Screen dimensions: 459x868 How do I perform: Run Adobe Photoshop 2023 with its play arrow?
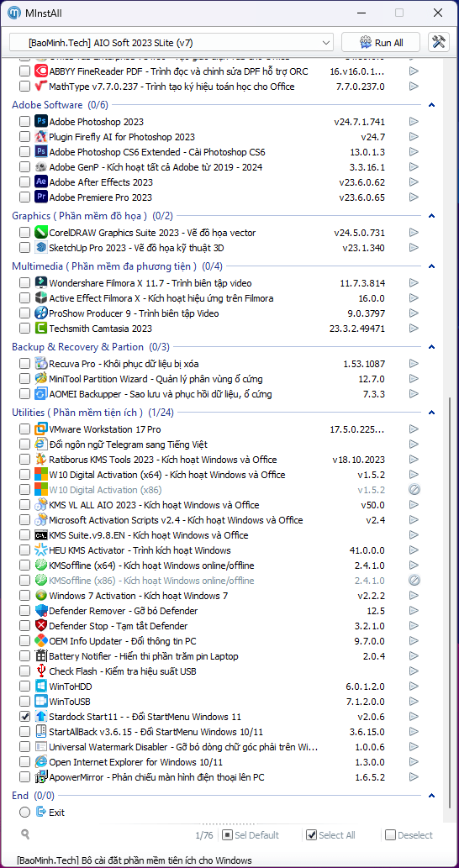[x=414, y=121]
